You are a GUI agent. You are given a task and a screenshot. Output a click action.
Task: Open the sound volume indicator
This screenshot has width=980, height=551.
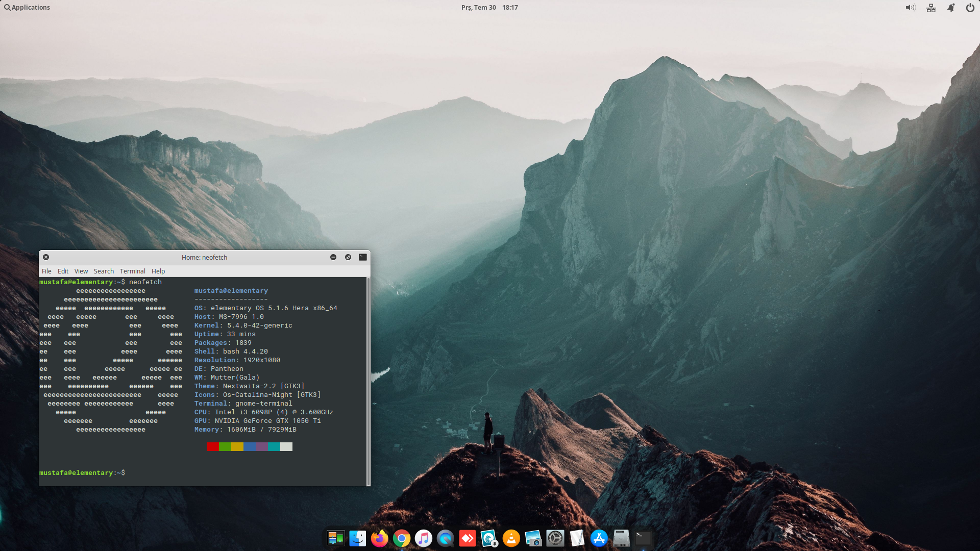pos(911,8)
